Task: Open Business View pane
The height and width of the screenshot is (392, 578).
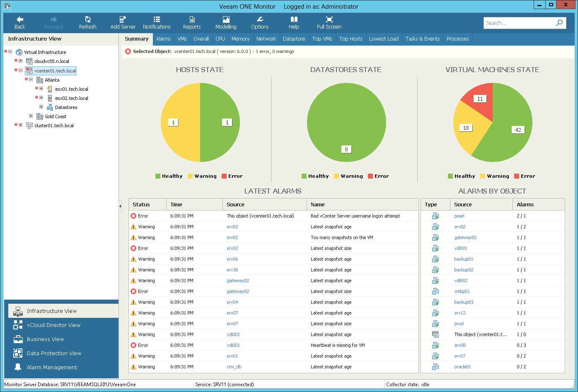Action: [x=63, y=339]
